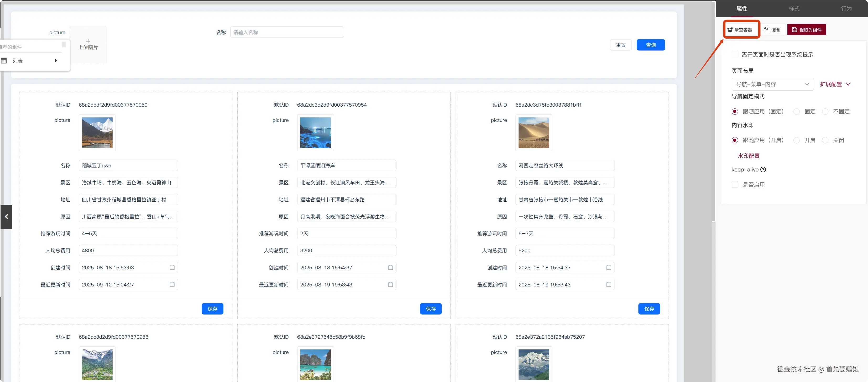Screen dimensions: 868x382
Task: Save the 平潭蓝眼泪海岸 card
Action: click(431, 309)
